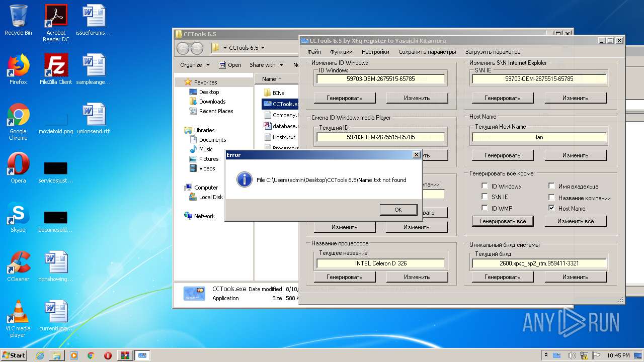
Task: Close the Error dialog with X
Action: coord(416,155)
